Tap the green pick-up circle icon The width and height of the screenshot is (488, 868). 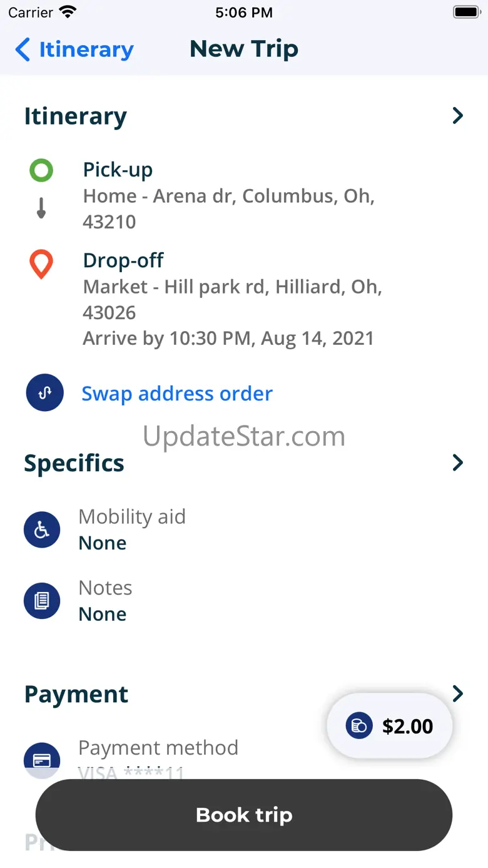pos(41,170)
